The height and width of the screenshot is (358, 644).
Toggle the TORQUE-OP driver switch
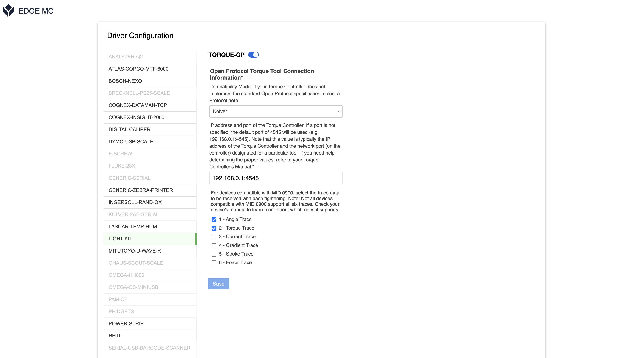coord(253,55)
